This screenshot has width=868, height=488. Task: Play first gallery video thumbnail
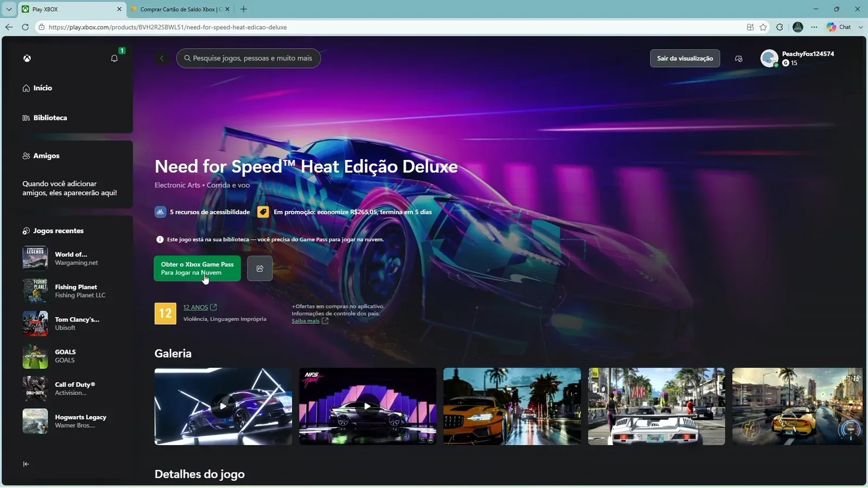point(223,407)
